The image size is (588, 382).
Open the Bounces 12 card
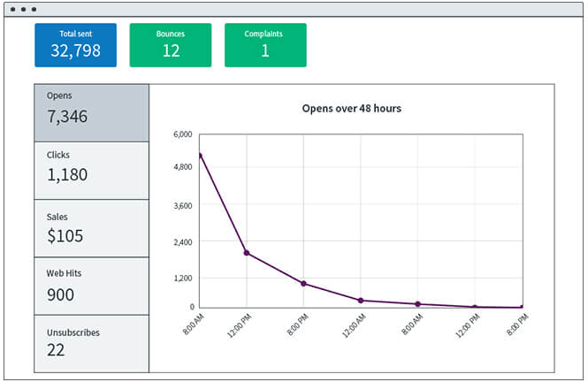pyautogui.click(x=171, y=45)
